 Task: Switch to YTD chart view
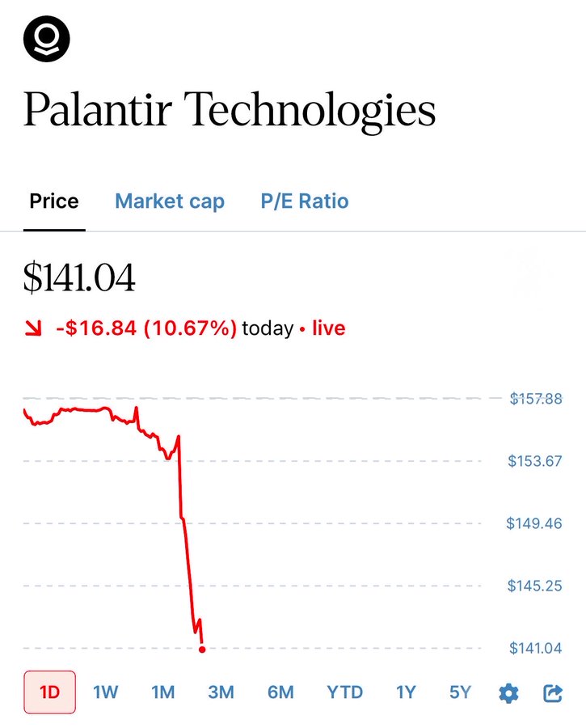pos(345,692)
